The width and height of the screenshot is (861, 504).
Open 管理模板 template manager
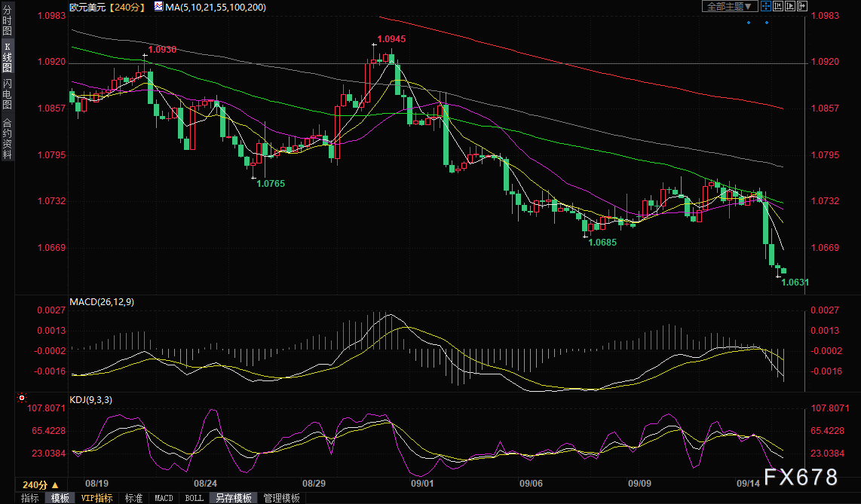281,498
